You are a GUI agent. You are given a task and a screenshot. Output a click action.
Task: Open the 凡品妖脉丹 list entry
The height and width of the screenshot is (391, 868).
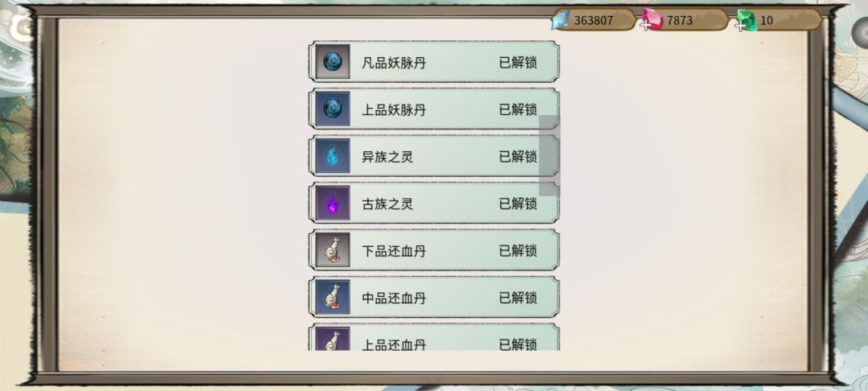click(x=434, y=61)
